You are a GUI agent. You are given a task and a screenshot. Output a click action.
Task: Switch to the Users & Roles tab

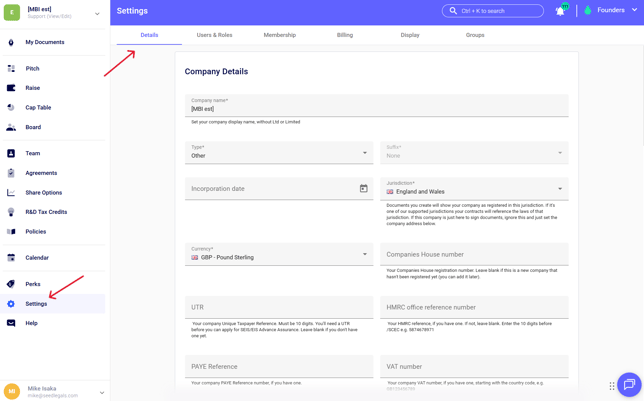click(214, 35)
